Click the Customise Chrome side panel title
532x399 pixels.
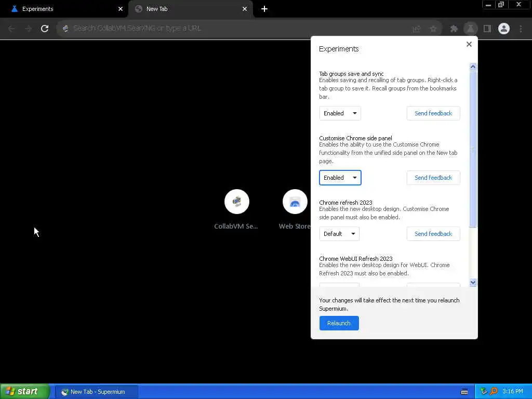tap(355, 138)
